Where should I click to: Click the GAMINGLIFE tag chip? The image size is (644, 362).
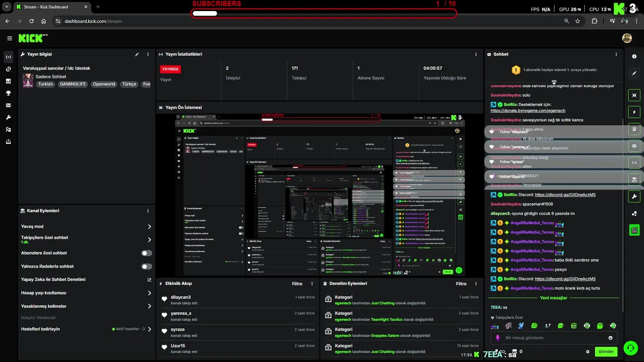pos(73,84)
